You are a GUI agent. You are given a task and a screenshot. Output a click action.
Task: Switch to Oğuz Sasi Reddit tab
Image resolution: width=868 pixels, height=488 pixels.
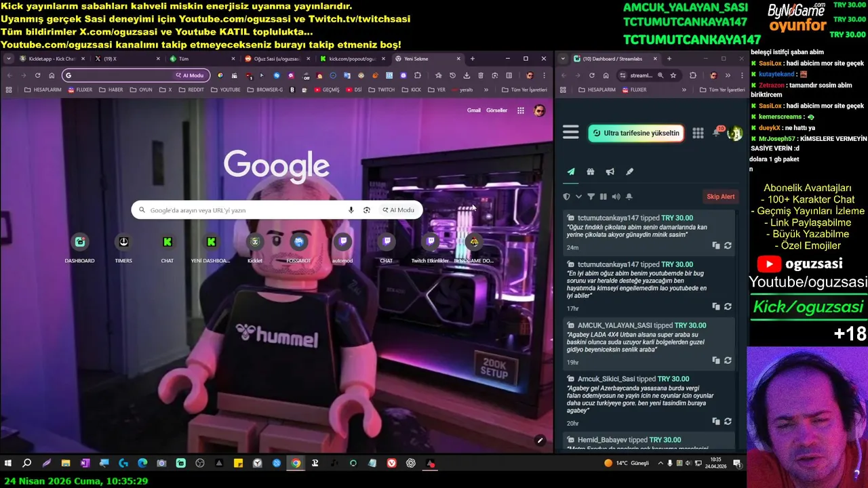(277, 59)
